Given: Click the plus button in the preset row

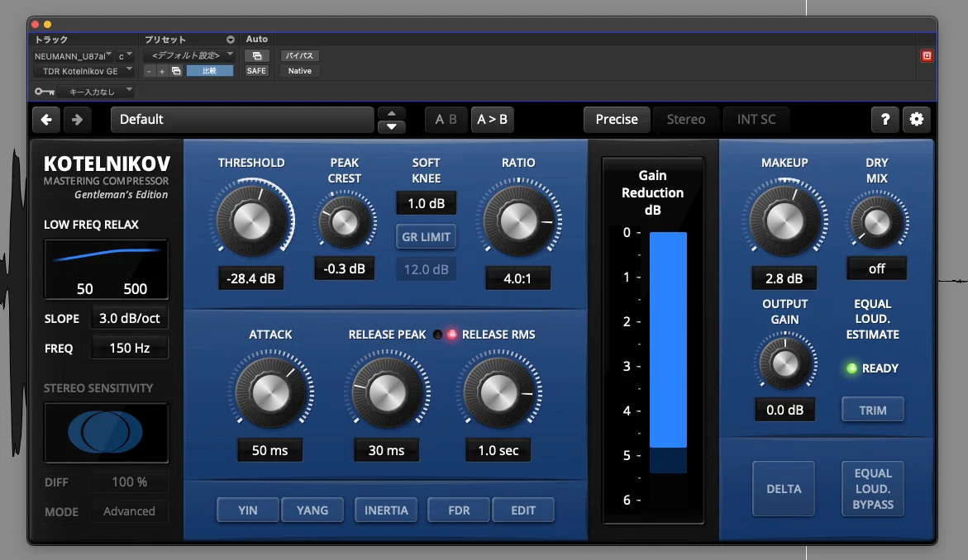Looking at the screenshot, I should [x=162, y=71].
